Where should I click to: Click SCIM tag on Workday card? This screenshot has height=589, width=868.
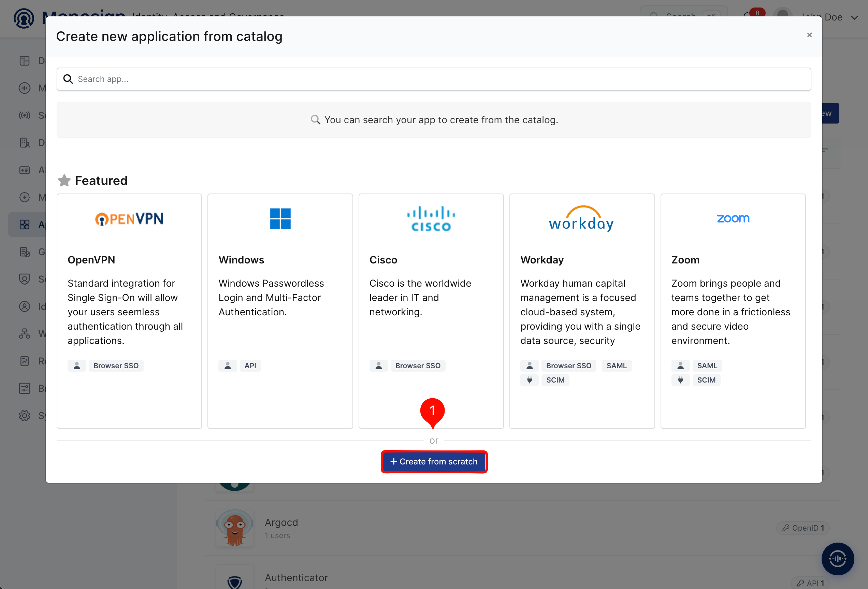[x=555, y=380]
